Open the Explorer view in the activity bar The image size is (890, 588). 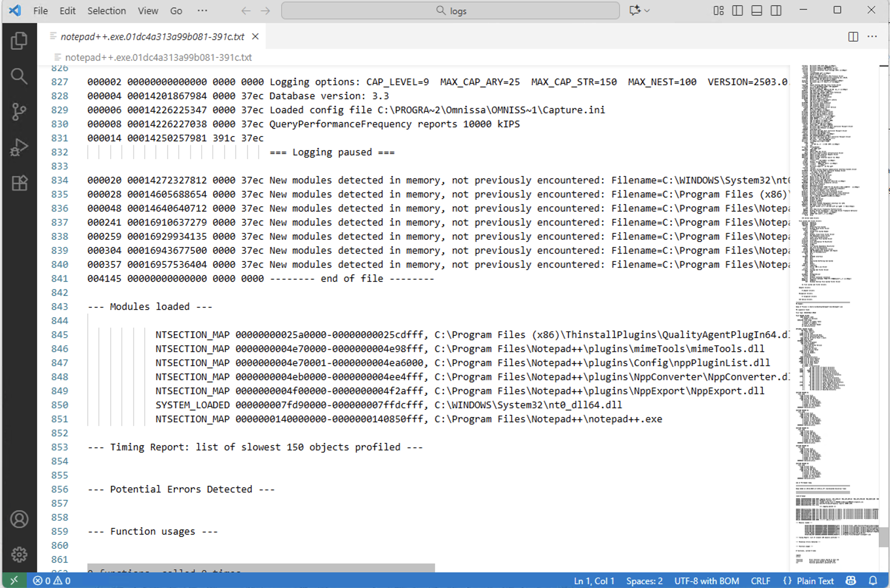point(19,41)
